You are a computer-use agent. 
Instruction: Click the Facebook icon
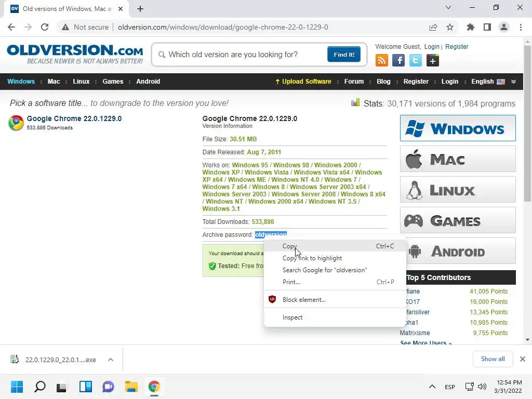tap(398, 60)
